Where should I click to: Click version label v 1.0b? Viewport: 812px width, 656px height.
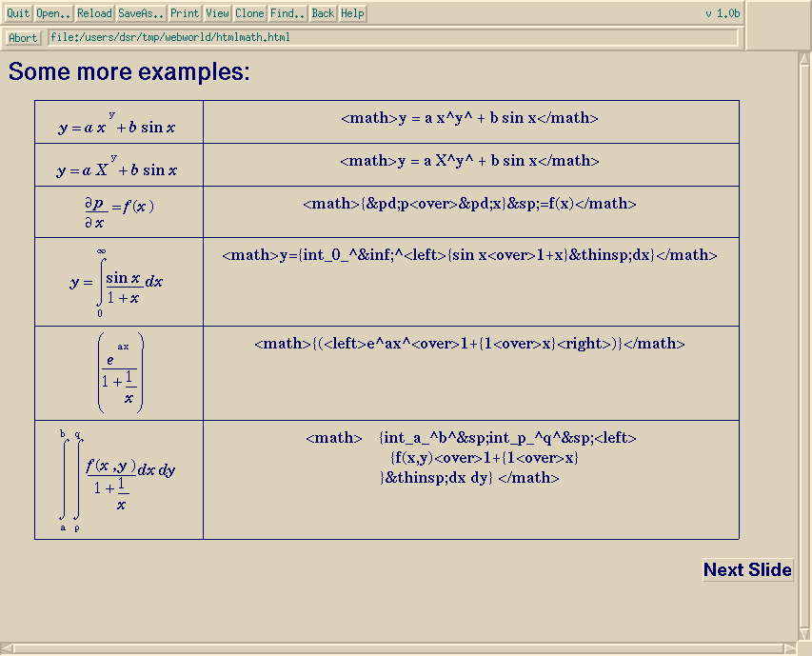pyautogui.click(x=723, y=13)
